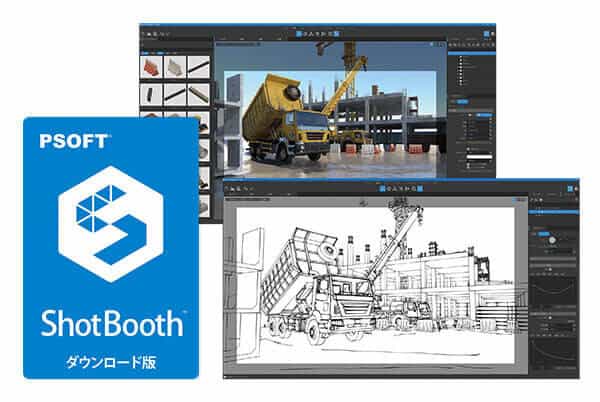Select blue highlighted row in bottom window's right panel
This screenshot has height=402, width=600.
[x=554, y=212]
